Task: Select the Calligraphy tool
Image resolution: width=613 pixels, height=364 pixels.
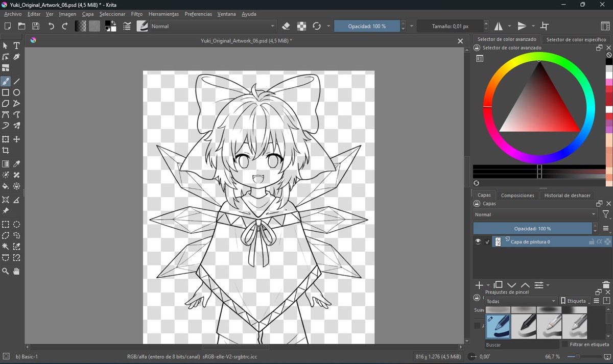Action: coord(16,57)
